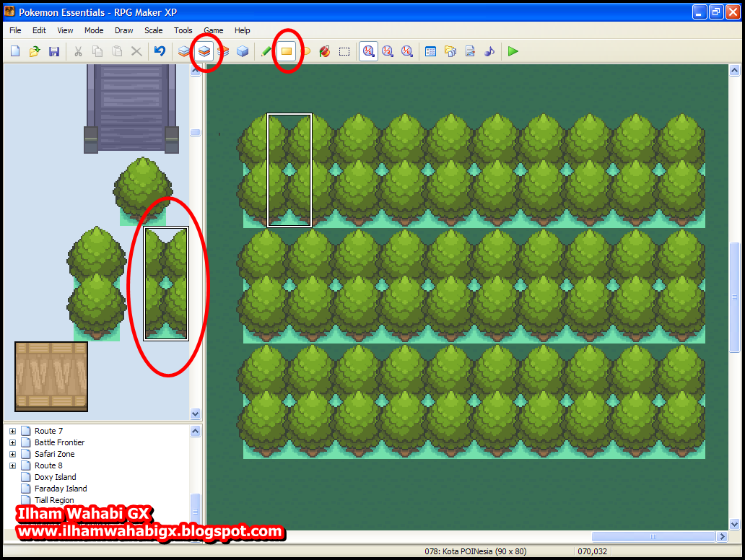Open the Draw menu
Screen dimensions: 745x560
coord(123,30)
